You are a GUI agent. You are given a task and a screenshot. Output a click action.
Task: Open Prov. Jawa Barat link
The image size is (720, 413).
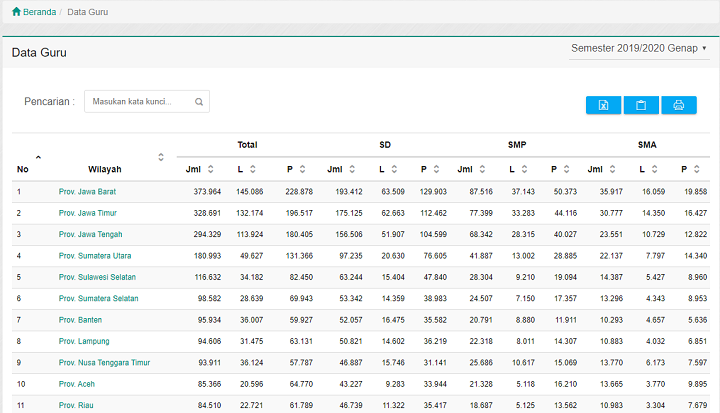pyautogui.click(x=87, y=192)
